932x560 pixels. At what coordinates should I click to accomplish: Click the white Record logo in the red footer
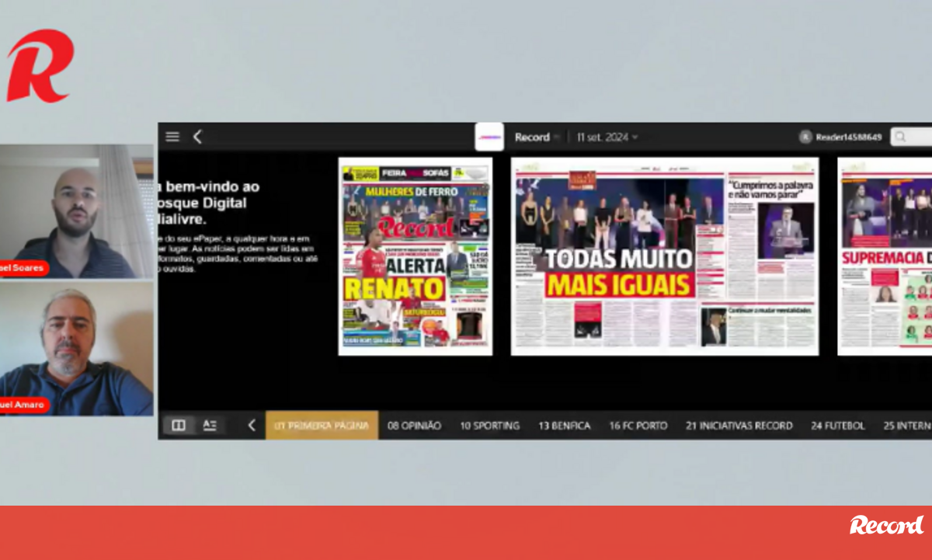[x=886, y=525]
